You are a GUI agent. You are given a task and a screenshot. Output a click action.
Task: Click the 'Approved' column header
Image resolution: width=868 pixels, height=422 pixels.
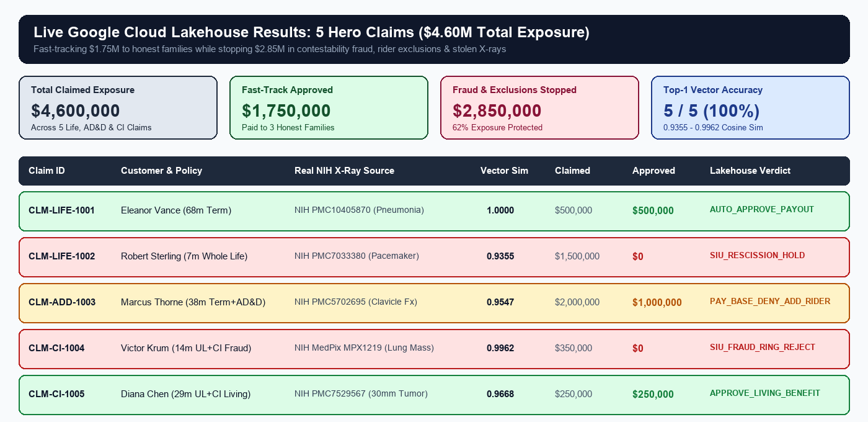click(653, 171)
